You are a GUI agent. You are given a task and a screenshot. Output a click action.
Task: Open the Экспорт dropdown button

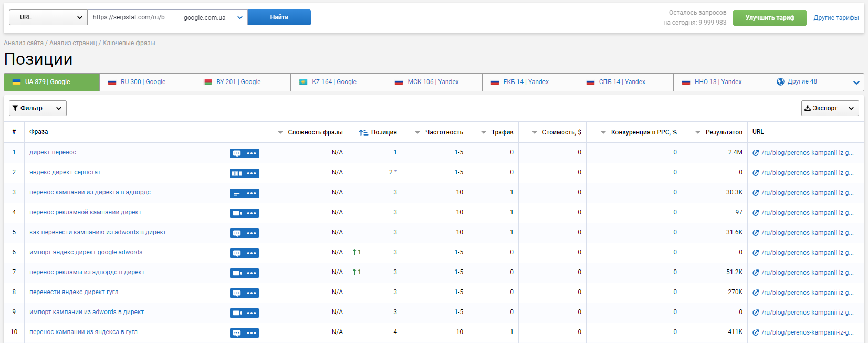(830, 108)
